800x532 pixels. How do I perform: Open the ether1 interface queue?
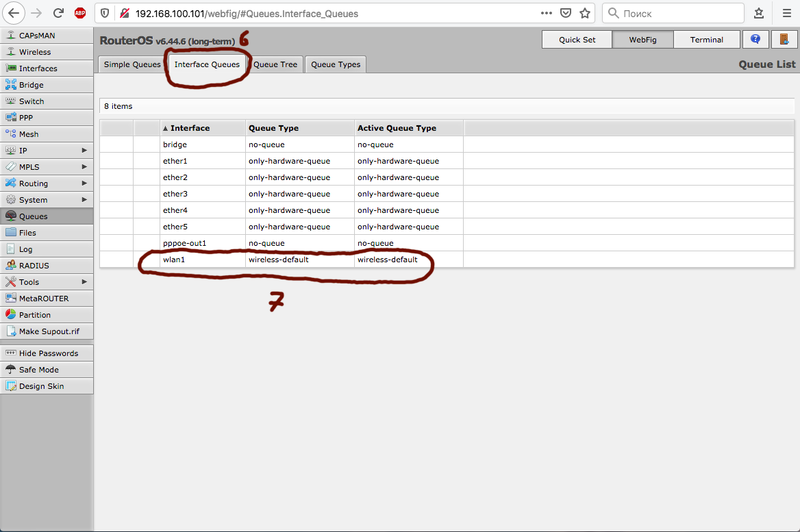click(x=447, y=161)
